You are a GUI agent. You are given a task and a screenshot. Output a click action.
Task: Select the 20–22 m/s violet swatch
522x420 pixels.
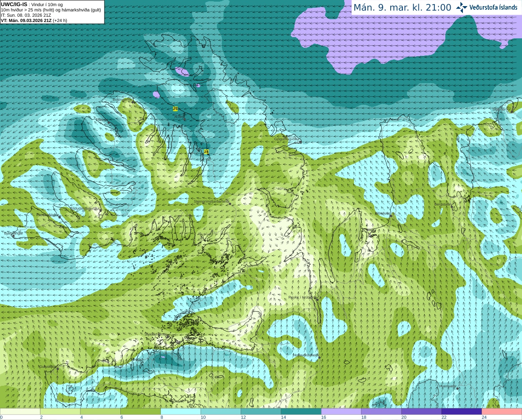coord(422,412)
